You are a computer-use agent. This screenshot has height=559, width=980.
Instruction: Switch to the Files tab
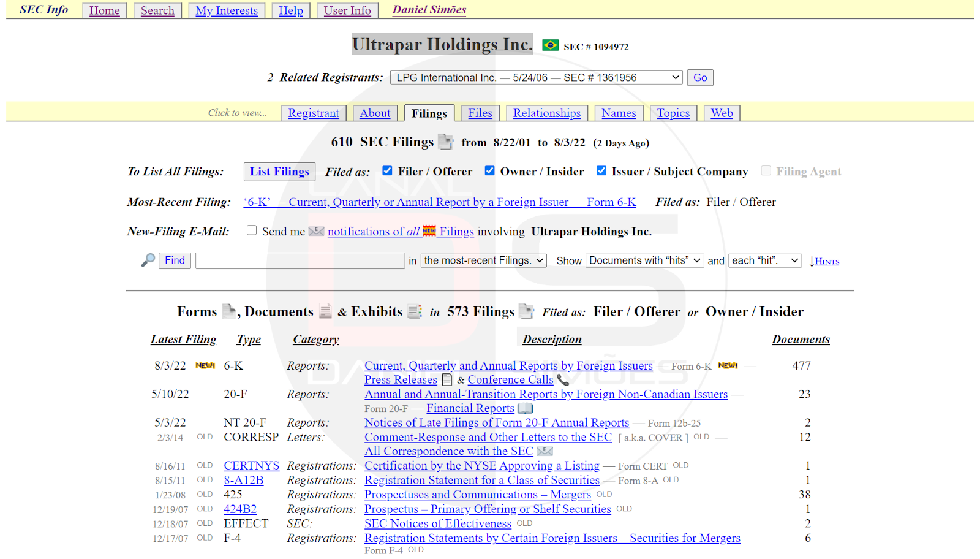(480, 113)
